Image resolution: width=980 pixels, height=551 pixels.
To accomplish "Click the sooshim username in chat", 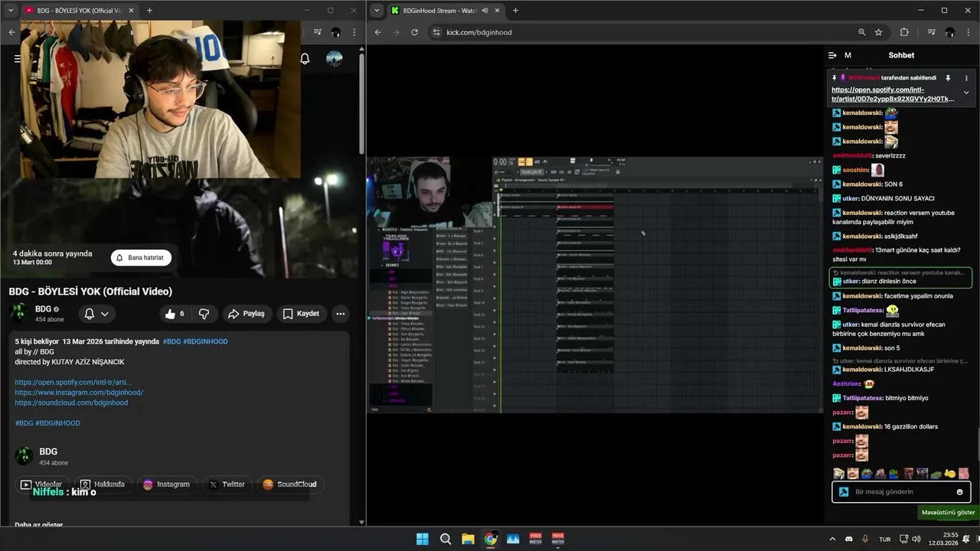I will click(855, 170).
